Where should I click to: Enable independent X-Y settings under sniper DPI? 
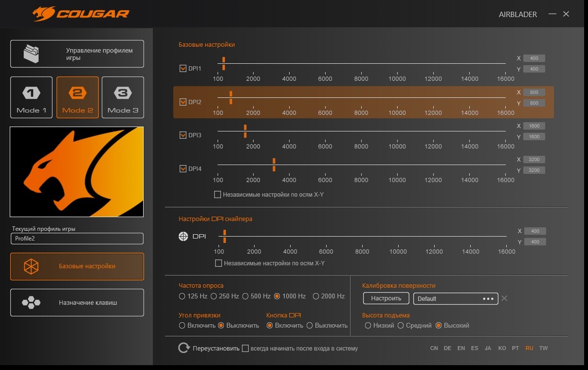point(219,263)
